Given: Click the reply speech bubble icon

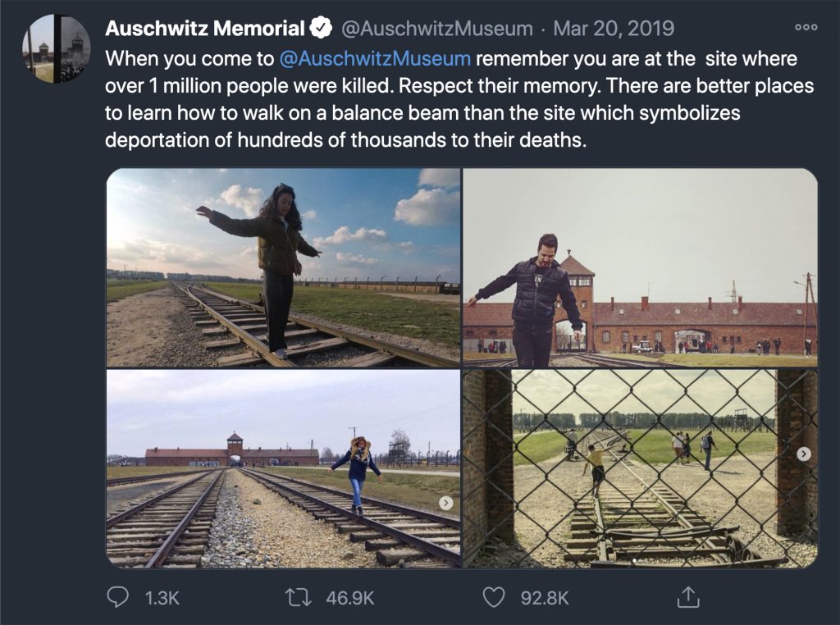Looking at the screenshot, I should point(117,596).
